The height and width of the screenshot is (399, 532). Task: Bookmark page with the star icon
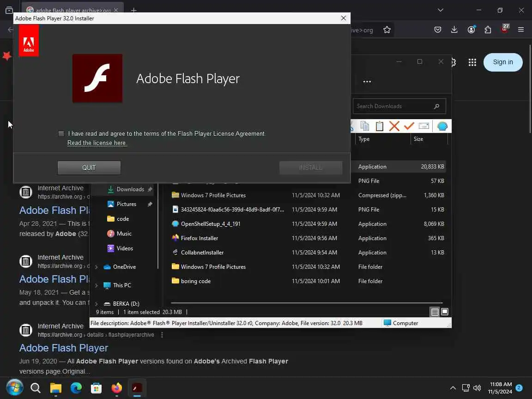click(x=387, y=30)
